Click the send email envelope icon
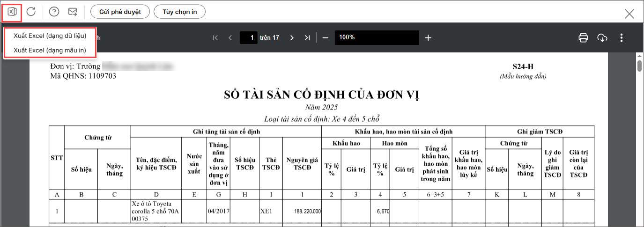 73,12
